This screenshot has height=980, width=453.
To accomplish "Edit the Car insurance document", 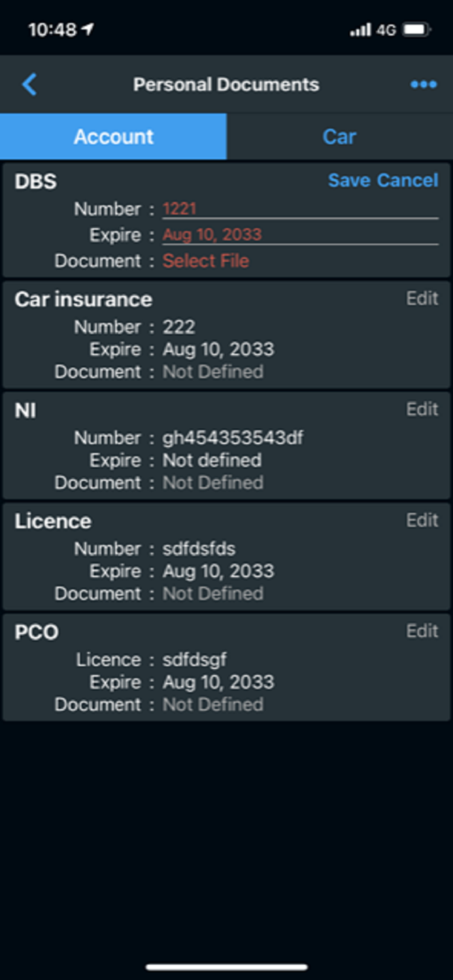I will point(422,298).
